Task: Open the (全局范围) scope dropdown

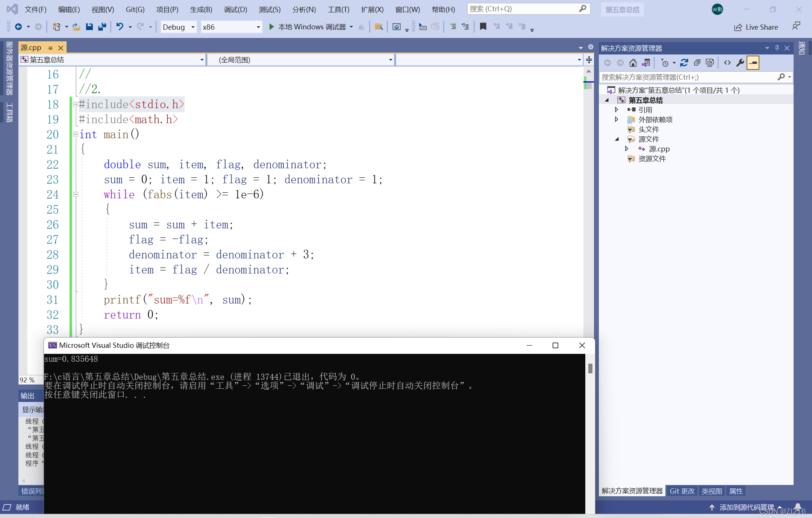Action: coord(301,60)
